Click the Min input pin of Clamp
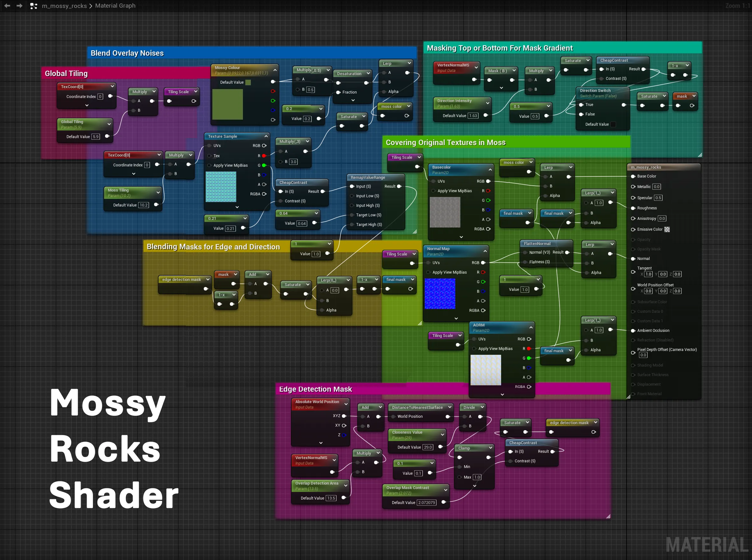The width and height of the screenshot is (752, 560). [x=460, y=467]
